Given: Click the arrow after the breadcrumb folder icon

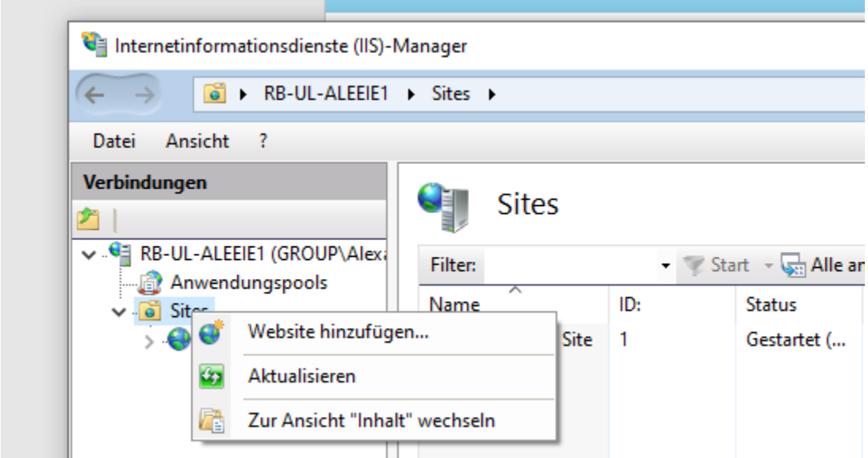Looking at the screenshot, I should 243,94.
